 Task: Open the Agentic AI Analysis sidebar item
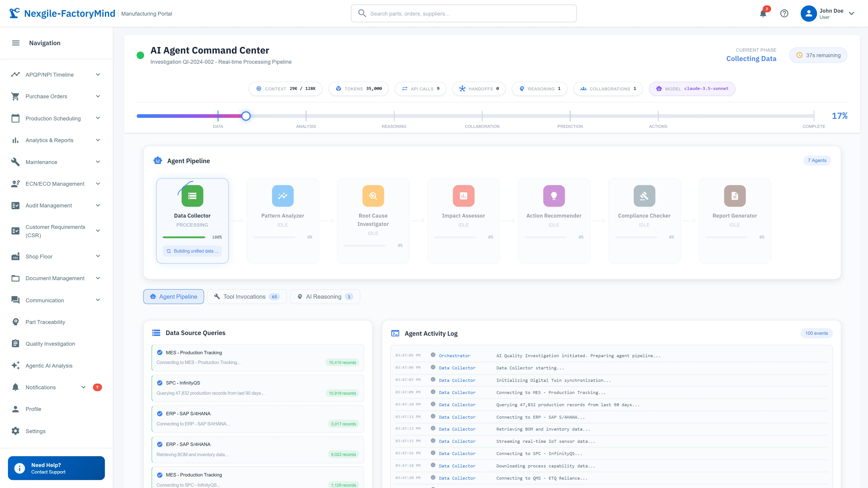click(49, 365)
